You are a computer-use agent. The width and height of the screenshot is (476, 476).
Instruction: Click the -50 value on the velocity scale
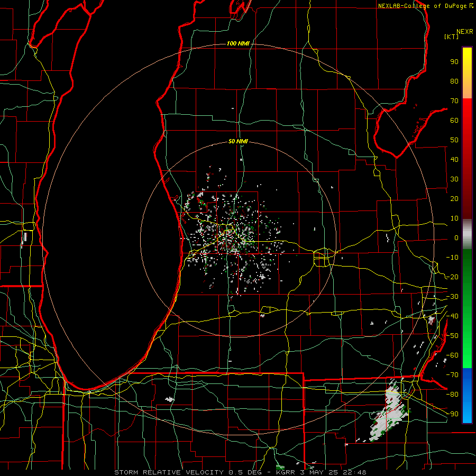coord(452,336)
